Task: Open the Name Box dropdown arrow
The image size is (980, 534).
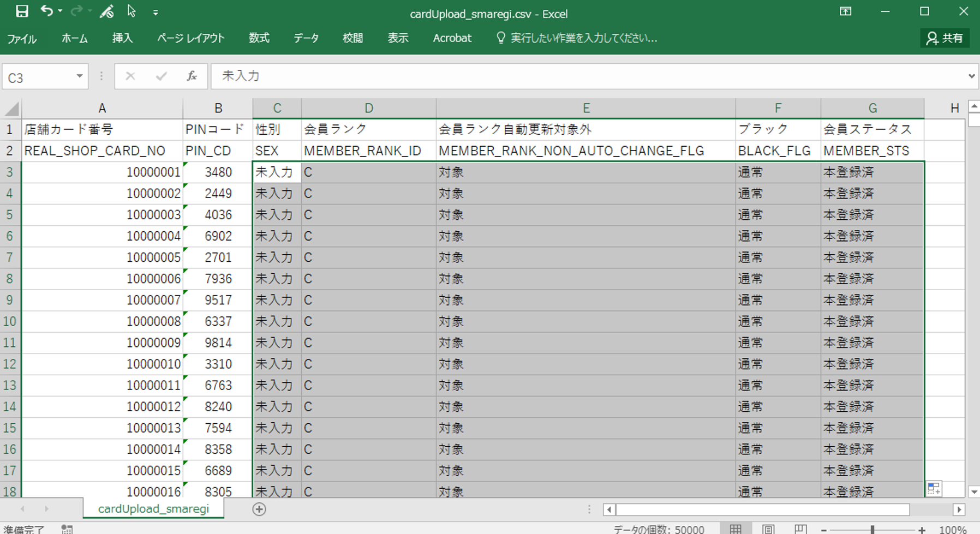Action: point(80,76)
